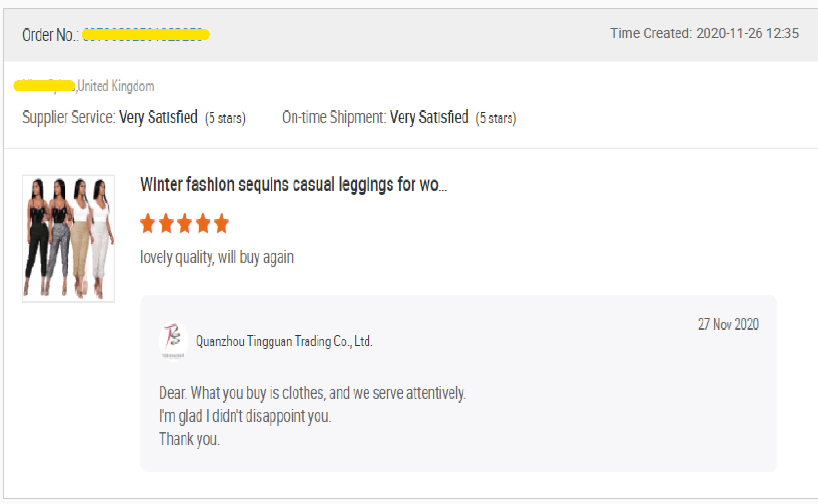Click the 27 Nov 2020 reply date
The width and height of the screenshot is (818, 504).
(728, 324)
